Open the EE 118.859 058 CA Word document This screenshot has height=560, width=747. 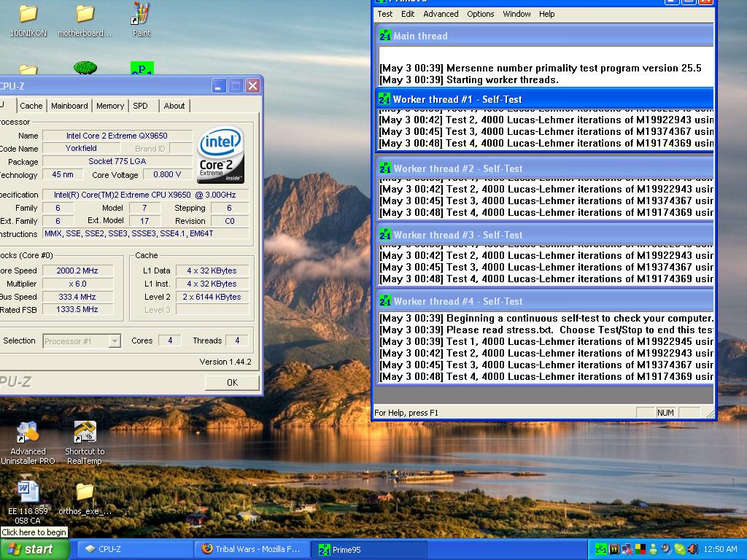[x=28, y=502]
